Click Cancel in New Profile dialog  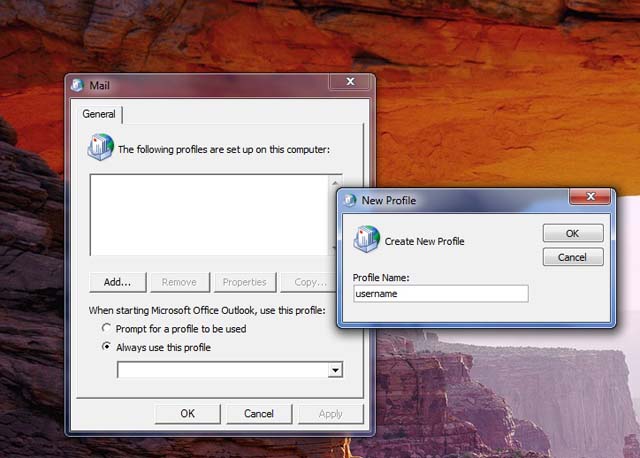[x=573, y=257]
